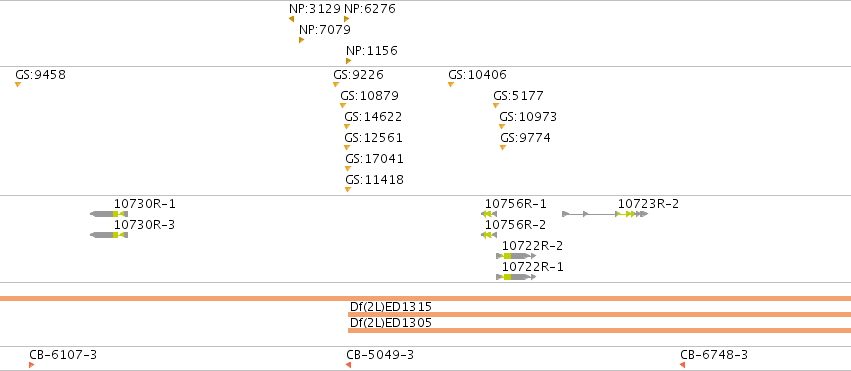Select the CB-5049-3 red triangle
The height and width of the screenshot is (371, 851).
[348, 365]
